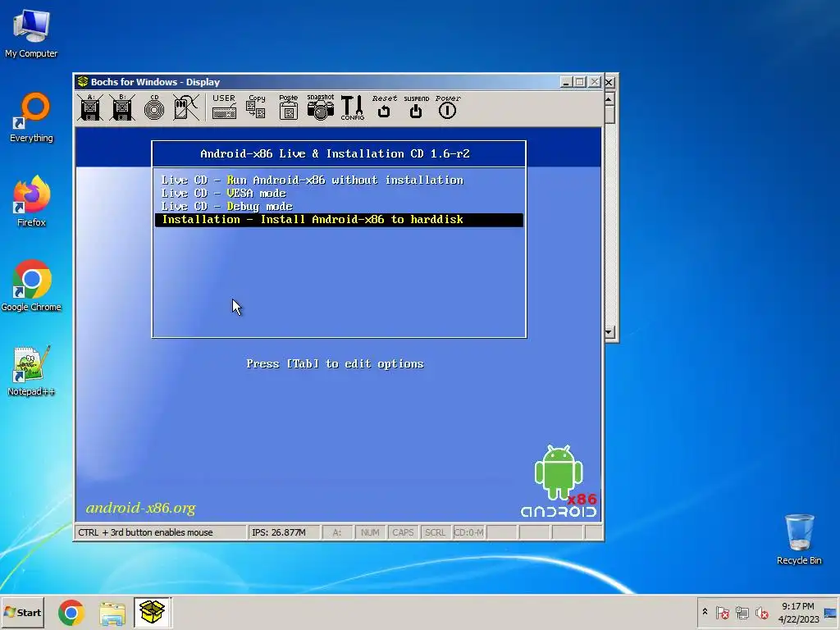Click the floppy A: drive icon in Bochs toolbar
Image resolution: width=840 pixels, height=630 pixels.
pyautogui.click(x=90, y=107)
